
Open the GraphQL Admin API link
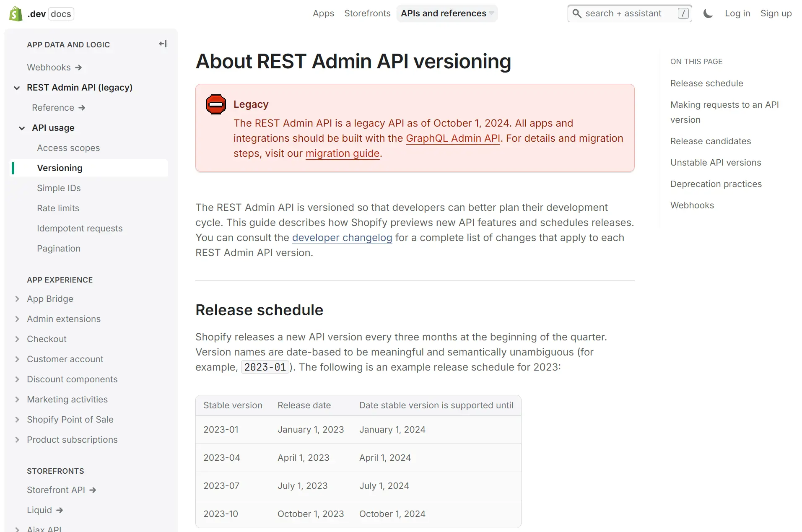point(453,138)
